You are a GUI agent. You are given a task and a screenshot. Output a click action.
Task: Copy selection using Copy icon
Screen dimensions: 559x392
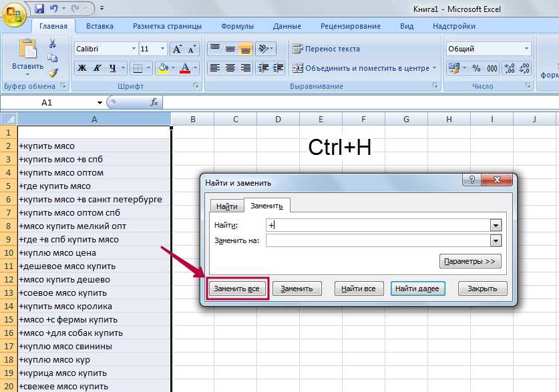click(x=52, y=58)
